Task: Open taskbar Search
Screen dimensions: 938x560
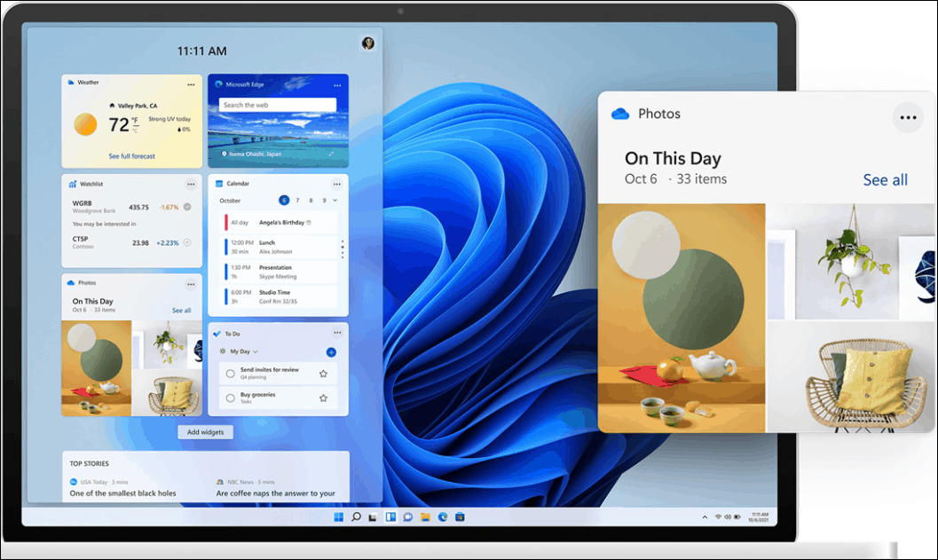Action: 356,517
